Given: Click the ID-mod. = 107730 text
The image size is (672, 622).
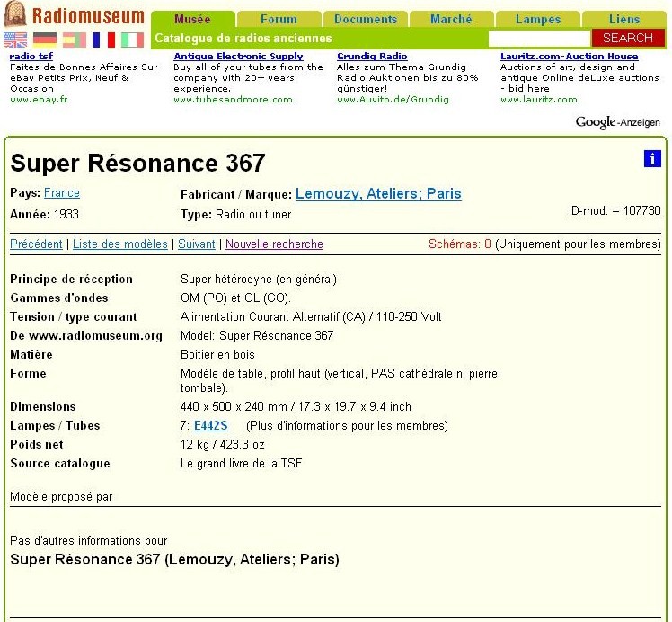Looking at the screenshot, I should [x=615, y=210].
